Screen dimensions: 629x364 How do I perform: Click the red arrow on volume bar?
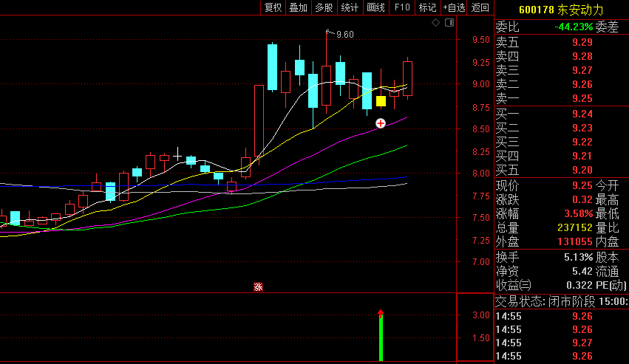381,312
